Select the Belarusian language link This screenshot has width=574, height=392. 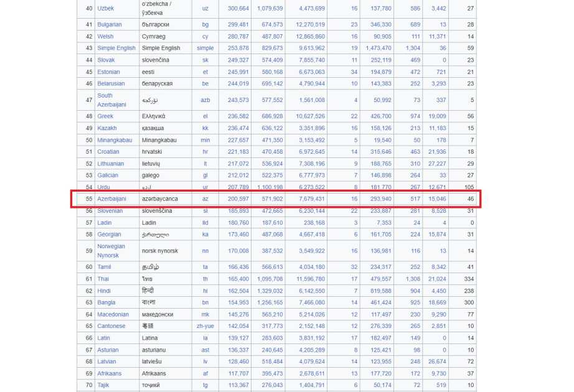(x=111, y=83)
